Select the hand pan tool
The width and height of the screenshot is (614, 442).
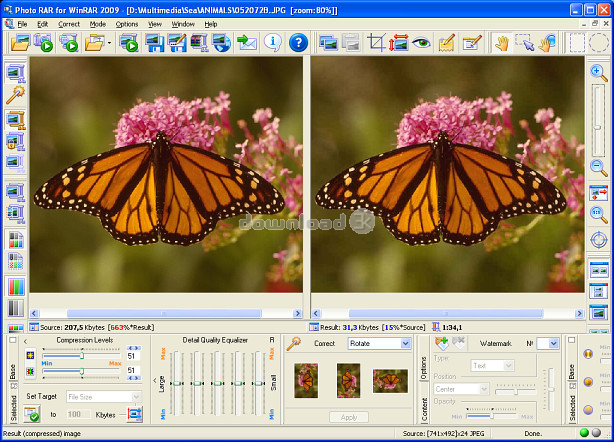500,42
